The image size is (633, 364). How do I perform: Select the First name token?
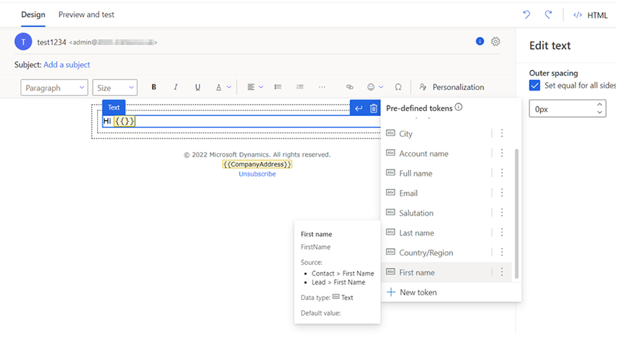(416, 273)
